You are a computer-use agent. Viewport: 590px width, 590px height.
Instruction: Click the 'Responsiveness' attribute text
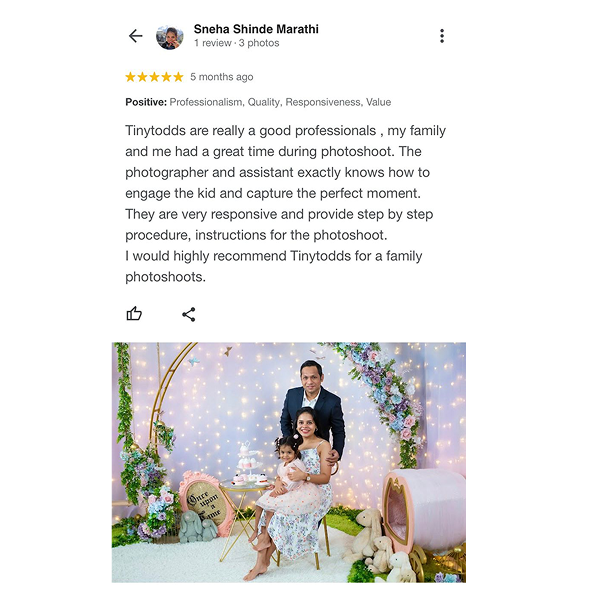coord(323,102)
